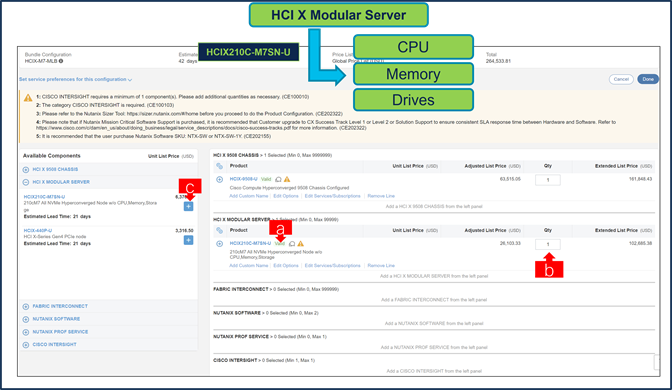The height and width of the screenshot is (390, 672).
Task: Click 'Add a NUTANIX SOFTWARE from the left panel' hint
Action: coord(434,324)
